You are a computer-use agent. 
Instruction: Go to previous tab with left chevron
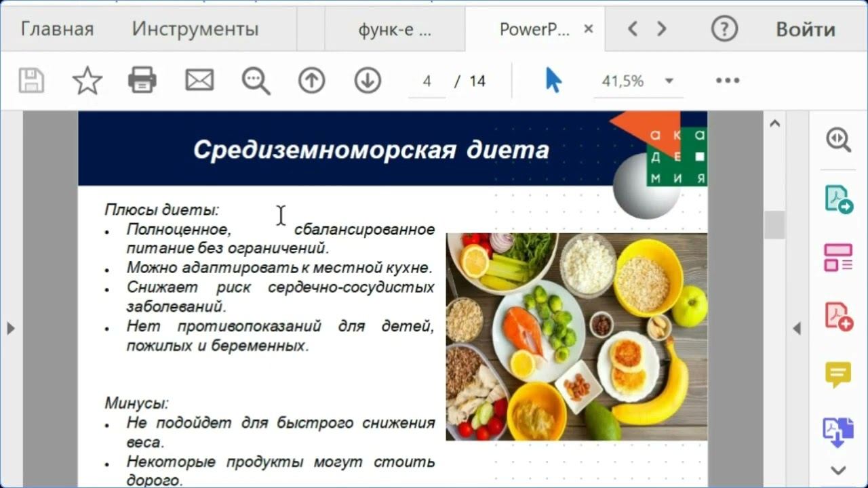pyautogui.click(x=632, y=29)
